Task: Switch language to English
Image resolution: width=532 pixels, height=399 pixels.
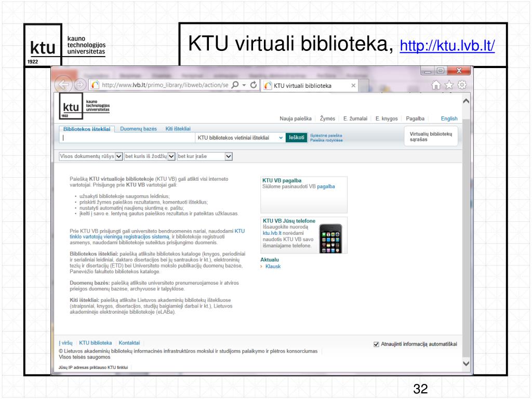Action: [449, 118]
